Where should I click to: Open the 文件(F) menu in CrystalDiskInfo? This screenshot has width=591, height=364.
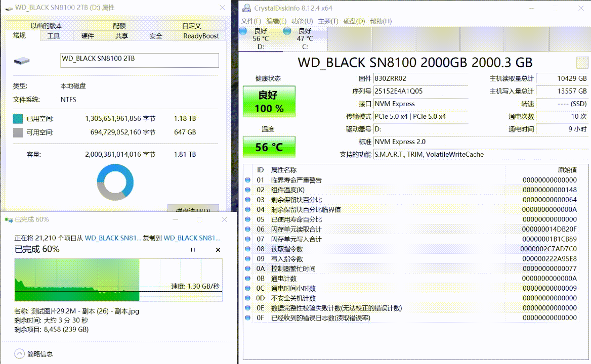pos(251,21)
